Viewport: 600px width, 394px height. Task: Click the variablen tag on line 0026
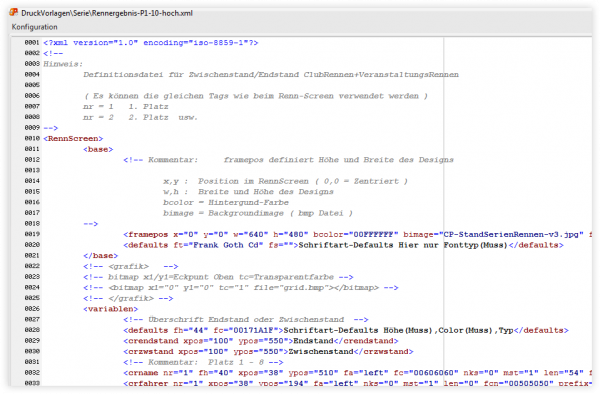(x=111, y=309)
